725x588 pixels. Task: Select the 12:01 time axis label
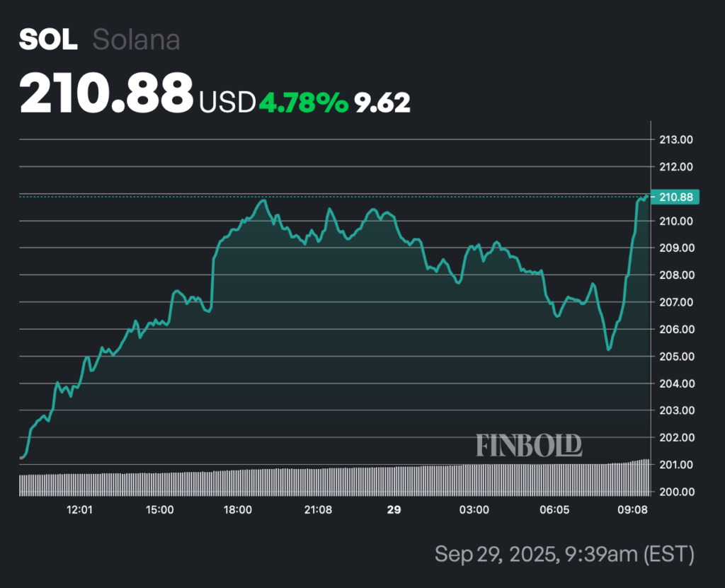pos(79,509)
